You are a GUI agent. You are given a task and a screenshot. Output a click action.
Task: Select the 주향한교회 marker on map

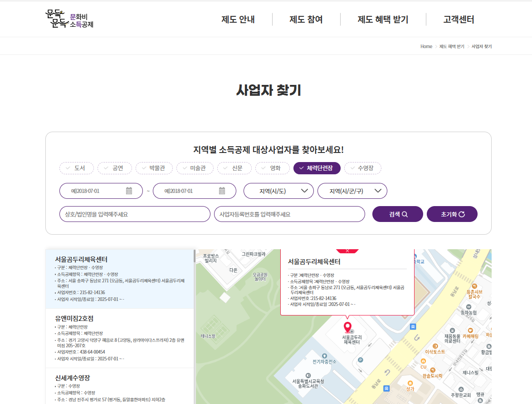pos(461,389)
